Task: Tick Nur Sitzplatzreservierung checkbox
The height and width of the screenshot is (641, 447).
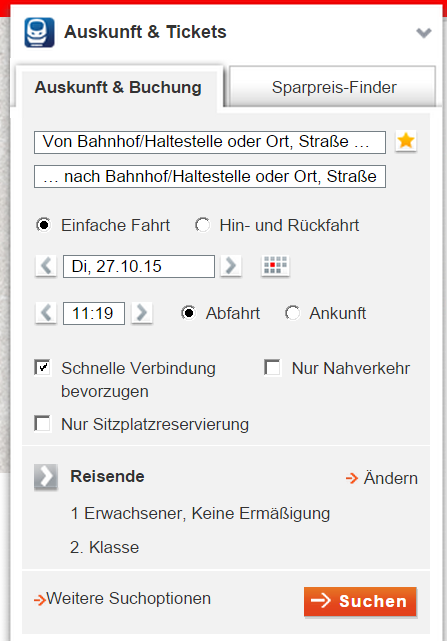Action: click(x=43, y=424)
